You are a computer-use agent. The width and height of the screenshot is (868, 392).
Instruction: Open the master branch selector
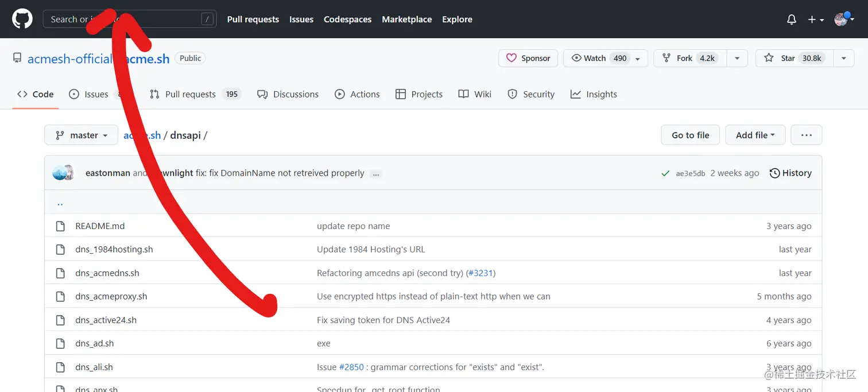[x=81, y=135]
